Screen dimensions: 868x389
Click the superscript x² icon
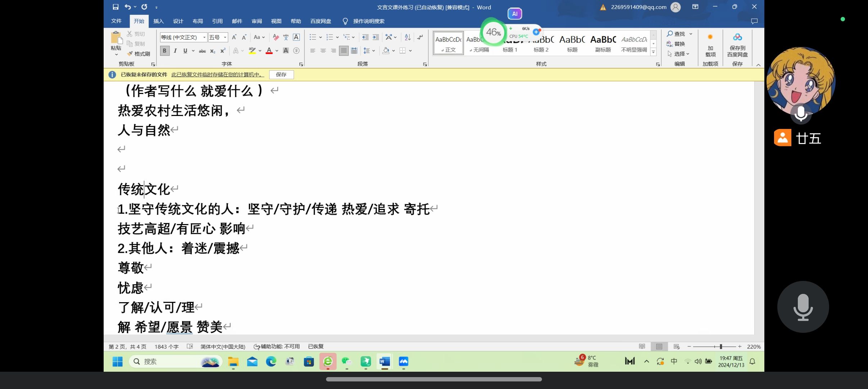click(223, 51)
